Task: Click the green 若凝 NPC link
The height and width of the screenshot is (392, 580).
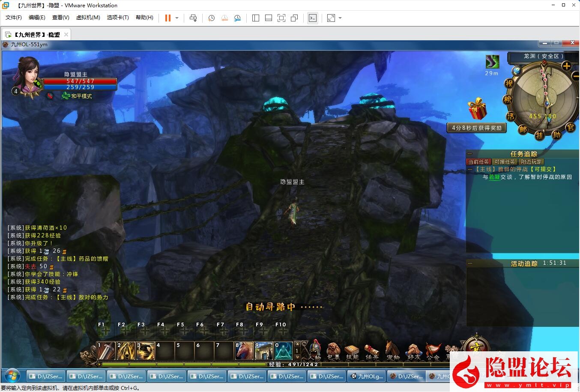Action: coord(494,177)
